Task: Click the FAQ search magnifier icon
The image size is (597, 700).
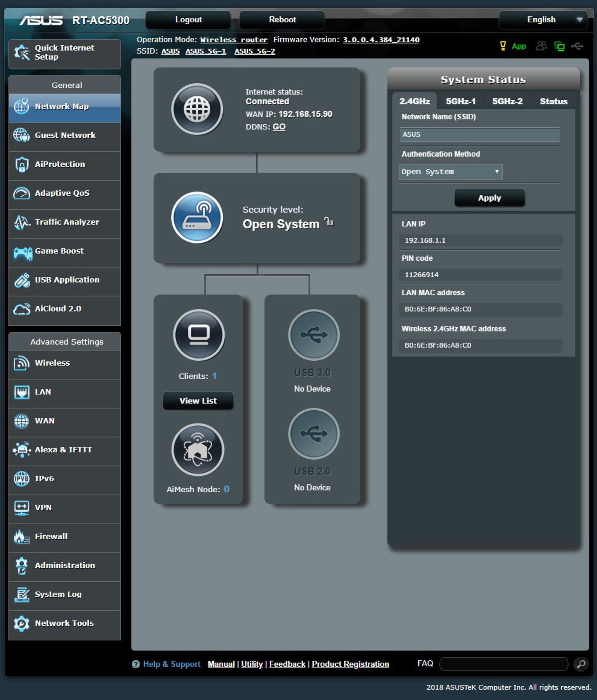Action: (581, 664)
